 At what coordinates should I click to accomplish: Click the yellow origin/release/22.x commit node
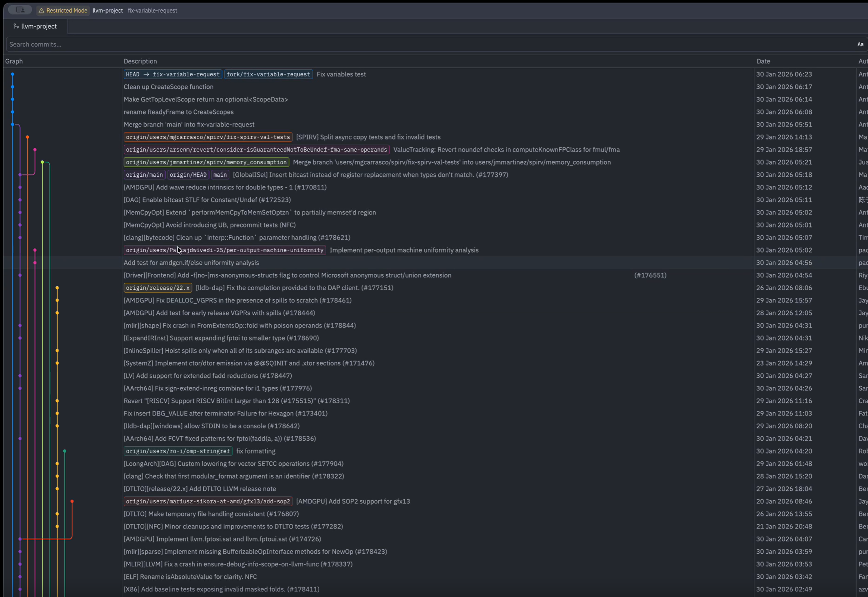pyautogui.click(x=57, y=288)
